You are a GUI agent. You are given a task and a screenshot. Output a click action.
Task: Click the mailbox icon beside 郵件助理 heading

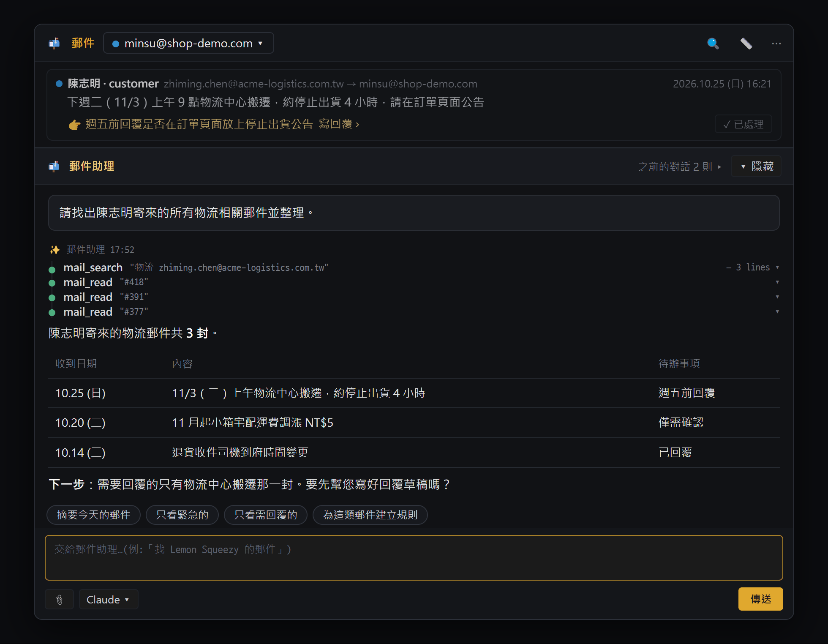54,166
